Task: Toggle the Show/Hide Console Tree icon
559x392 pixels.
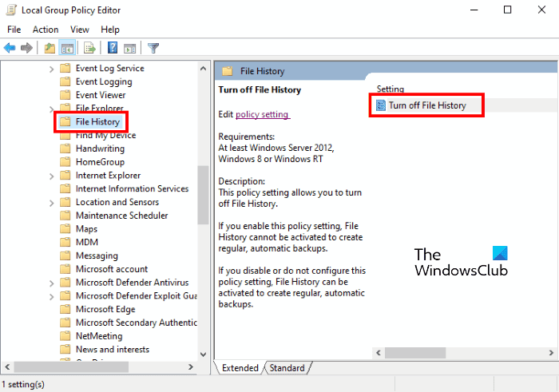Action: [67, 48]
